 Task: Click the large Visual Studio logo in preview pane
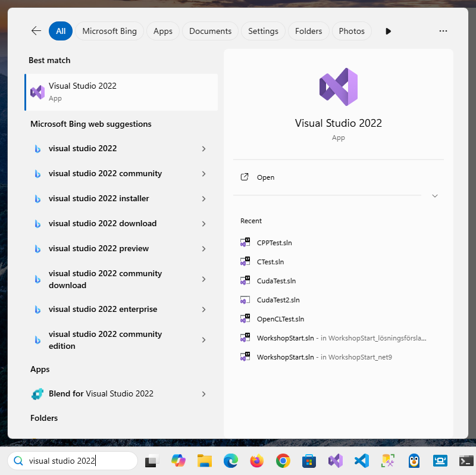(339, 87)
